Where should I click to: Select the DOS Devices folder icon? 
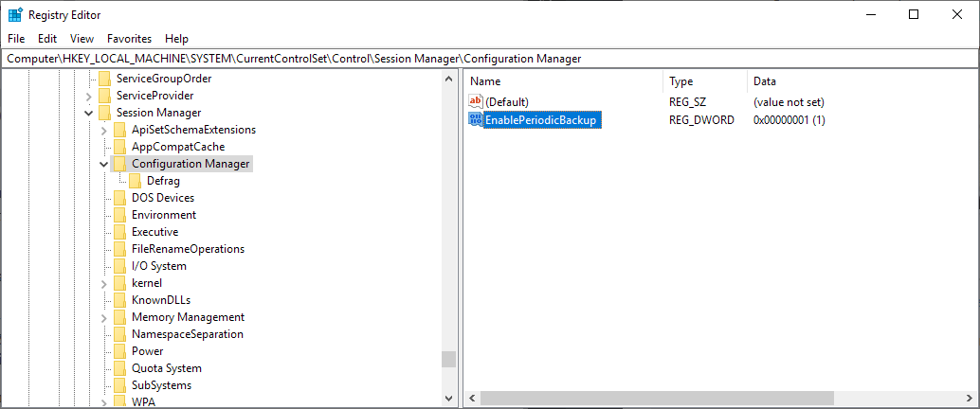[x=119, y=198]
